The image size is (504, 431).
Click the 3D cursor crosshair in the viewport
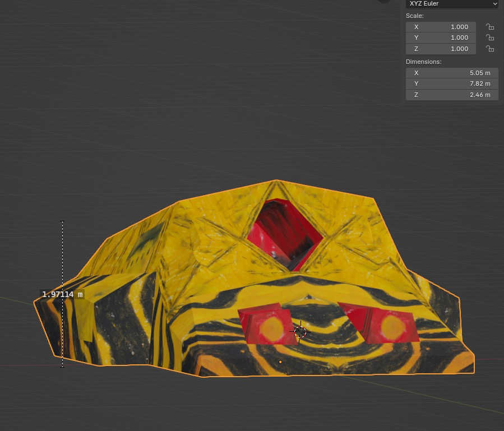point(300,331)
